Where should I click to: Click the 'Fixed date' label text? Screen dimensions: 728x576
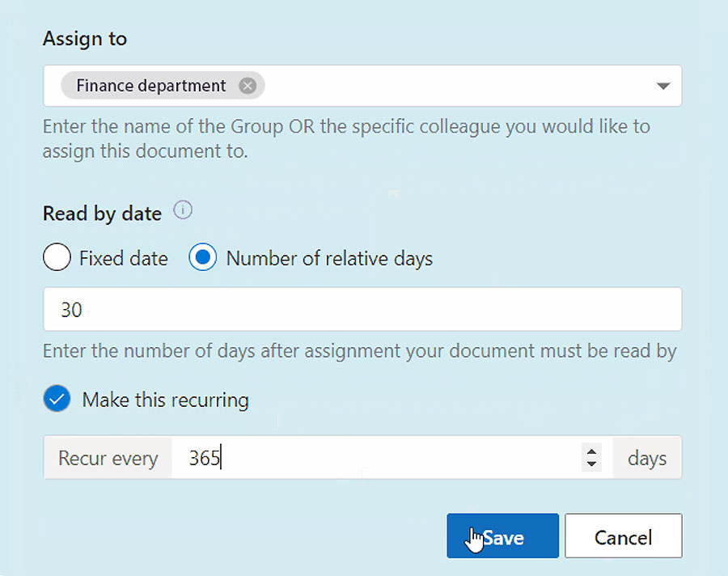124,258
